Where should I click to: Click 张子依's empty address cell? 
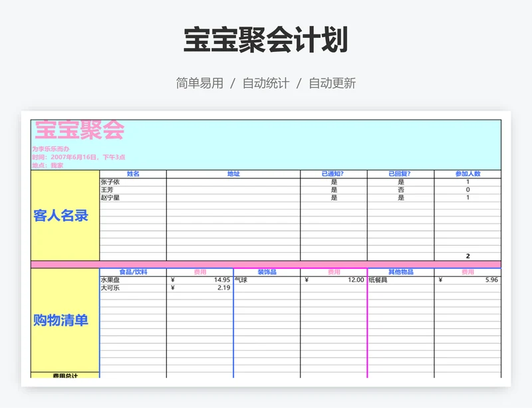pos(233,182)
